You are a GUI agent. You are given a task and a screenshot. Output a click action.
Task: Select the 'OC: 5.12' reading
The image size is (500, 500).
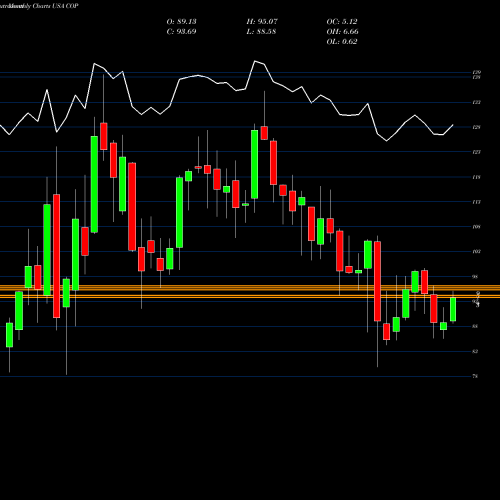point(342,22)
